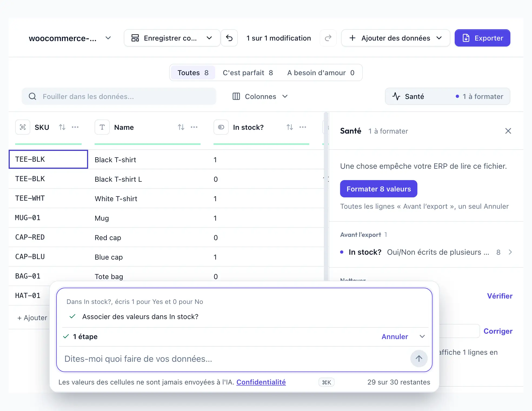Click the Corriger link
The height and width of the screenshot is (411, 532).
click(x=498, y=331)
